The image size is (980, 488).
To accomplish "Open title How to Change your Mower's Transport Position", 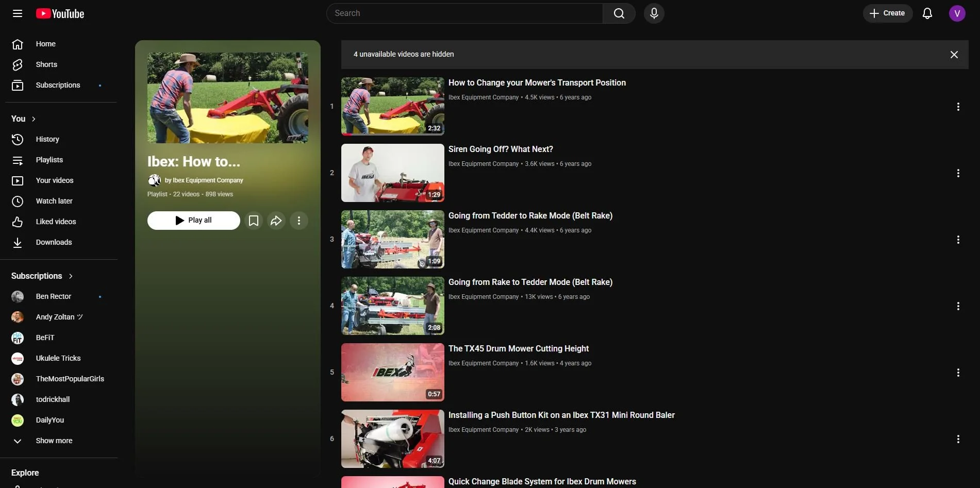I will (x=537, y=83).
